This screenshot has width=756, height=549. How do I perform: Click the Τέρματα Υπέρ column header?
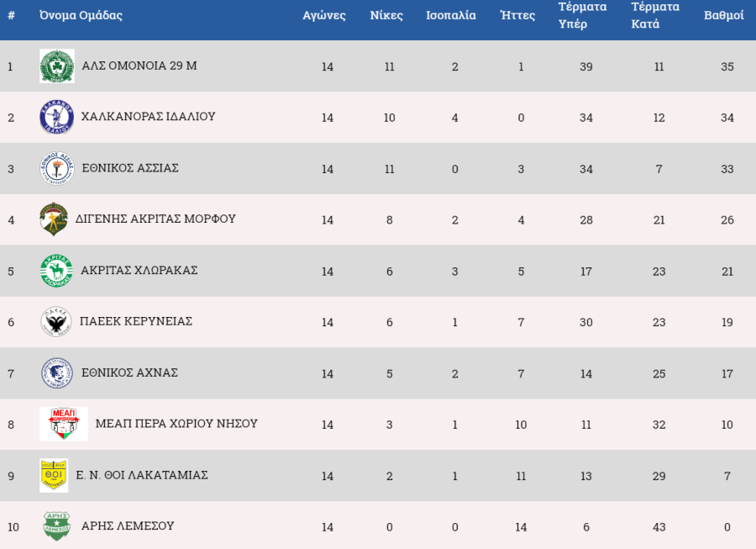click(582, 15)
